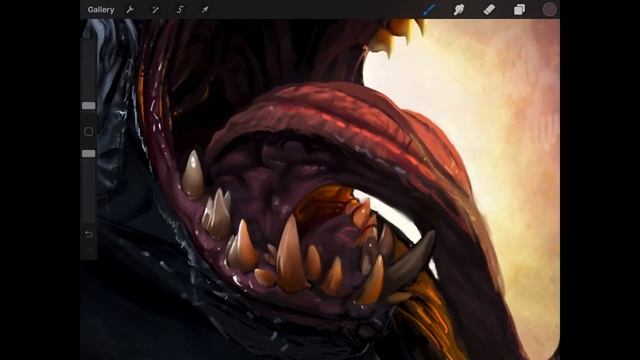Activate the Selection tool

pos(180,10)
